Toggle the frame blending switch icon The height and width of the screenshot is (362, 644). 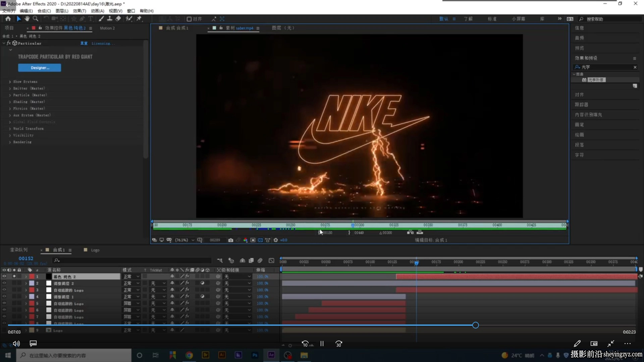(x=251, y=260)
